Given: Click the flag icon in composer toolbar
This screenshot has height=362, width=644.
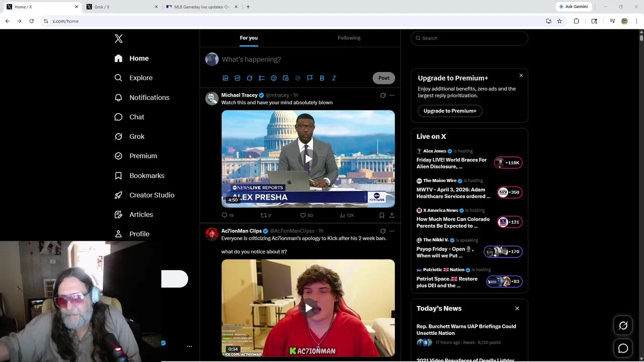Looking at the screenshot, I should pyautogui.click(x=310, y=78).
